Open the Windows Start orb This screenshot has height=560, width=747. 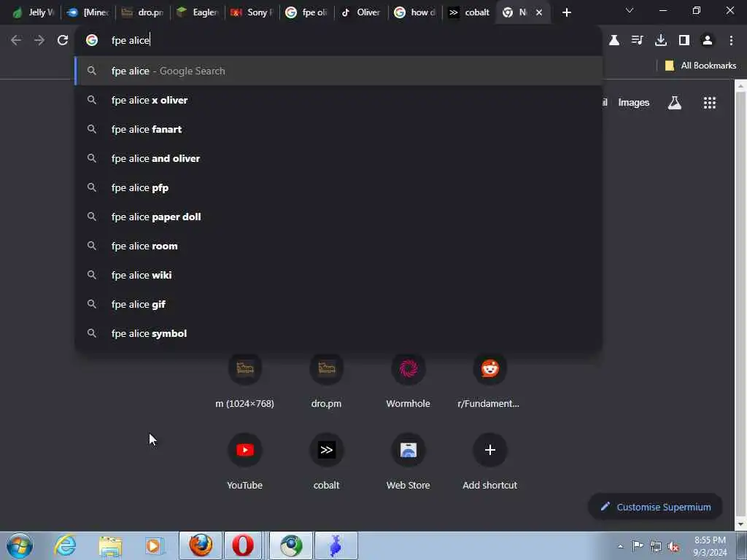[20, 545]
